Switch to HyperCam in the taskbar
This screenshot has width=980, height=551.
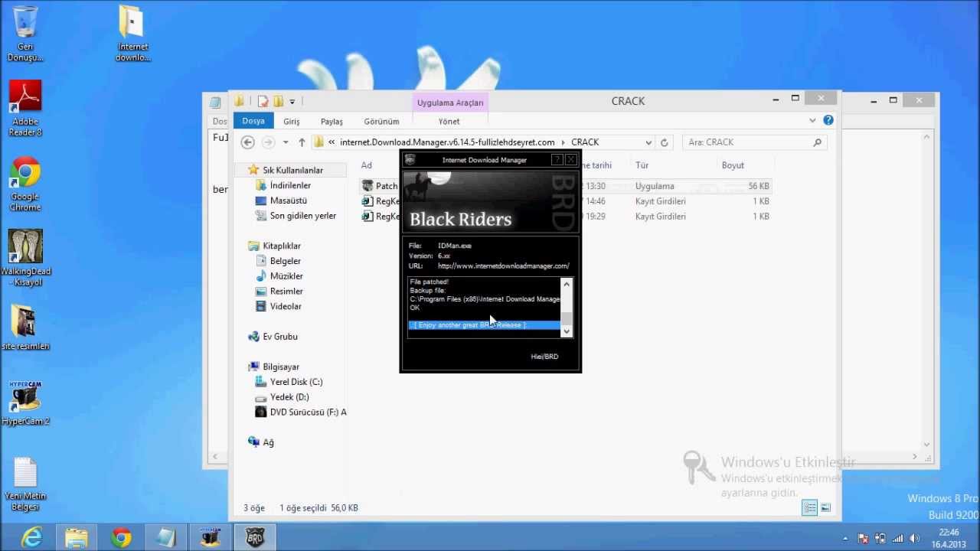(210, 538)
